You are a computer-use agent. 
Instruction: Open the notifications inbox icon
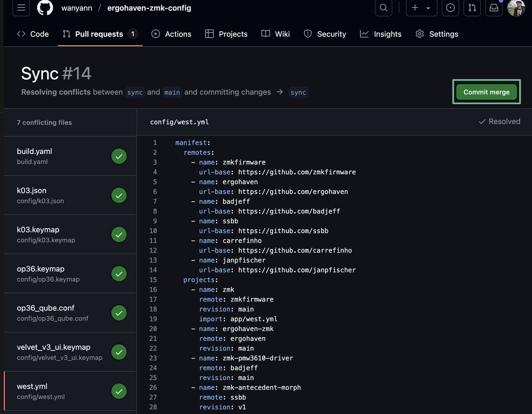[x=494, y=8]
